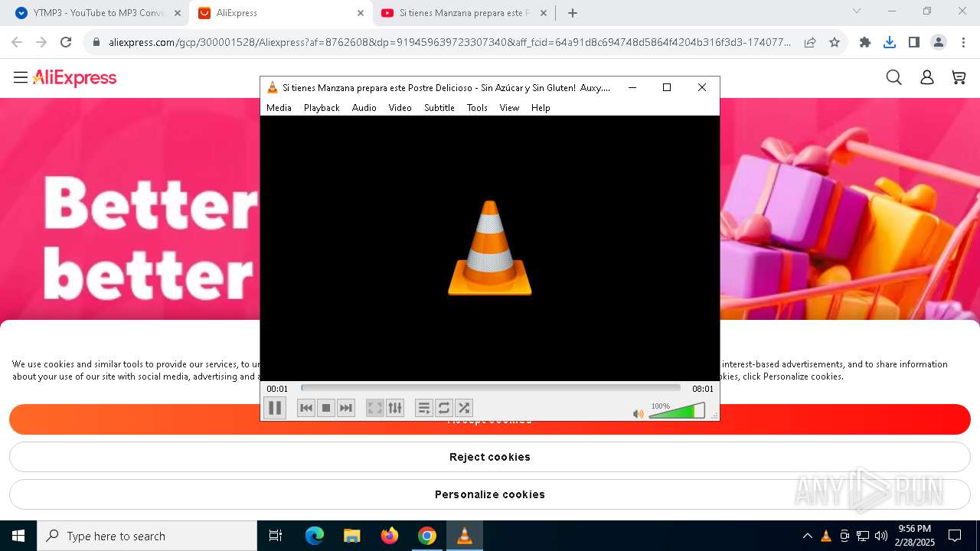Toggle the VLC playlist view
The width and height of the screenshot is (980, 551).
424,408
